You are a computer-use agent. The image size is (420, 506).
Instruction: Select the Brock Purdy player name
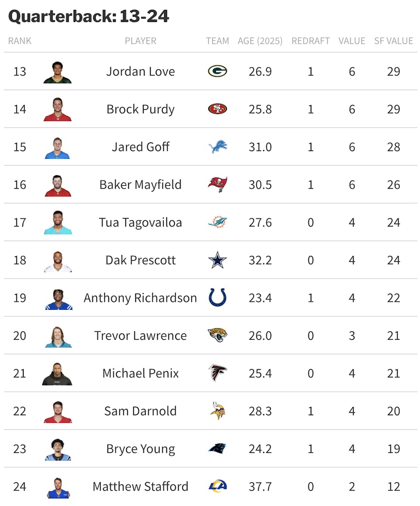(x=140, y=109)
